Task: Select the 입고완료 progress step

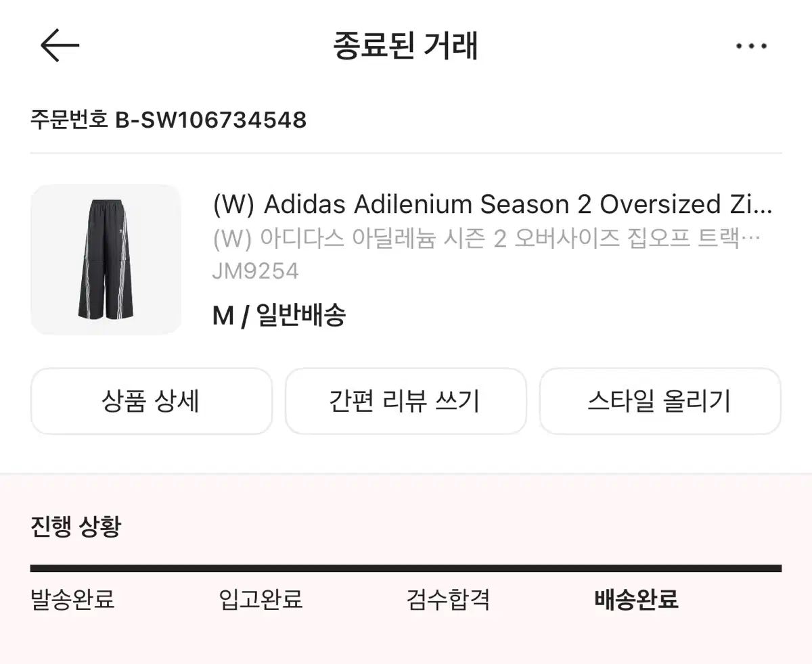Action: point(261,599)
